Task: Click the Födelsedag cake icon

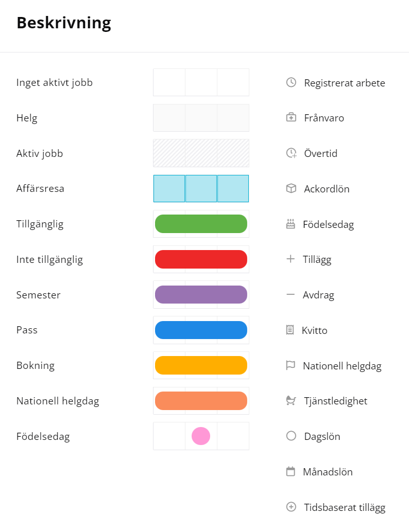Action: point(291,224)
